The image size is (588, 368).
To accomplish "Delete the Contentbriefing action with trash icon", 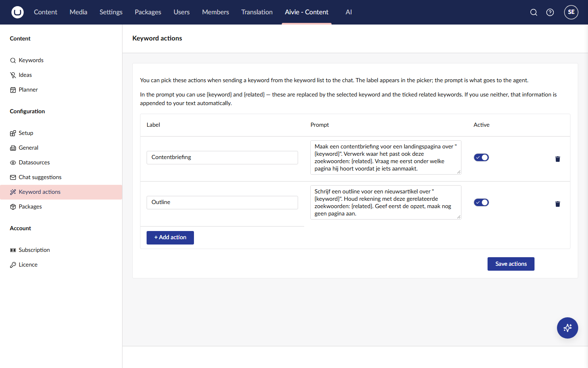I will click(558, 159).
